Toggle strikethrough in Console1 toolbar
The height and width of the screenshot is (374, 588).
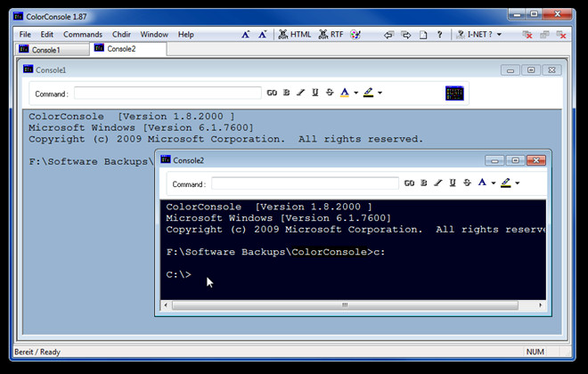coord(330,93)
